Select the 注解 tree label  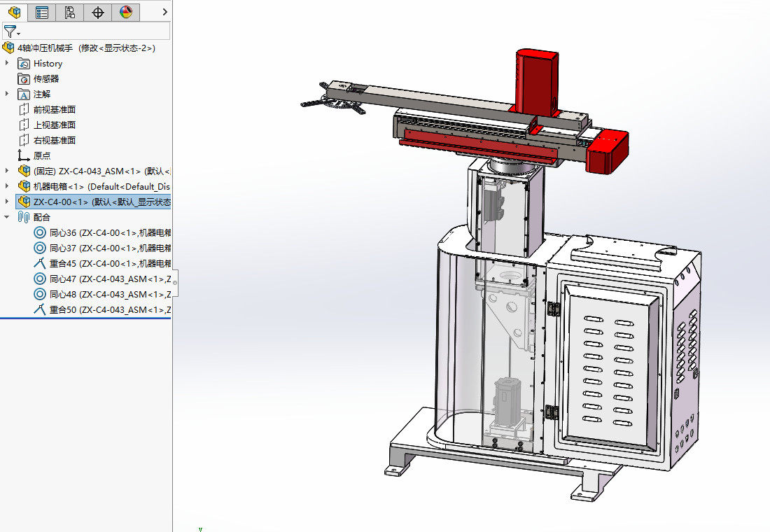[42, 94]
